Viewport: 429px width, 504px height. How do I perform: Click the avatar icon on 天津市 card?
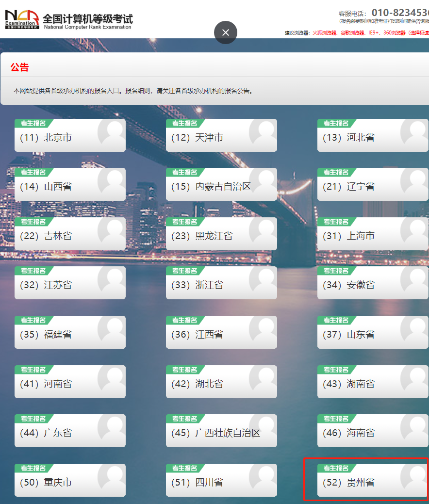coord(264,132)
